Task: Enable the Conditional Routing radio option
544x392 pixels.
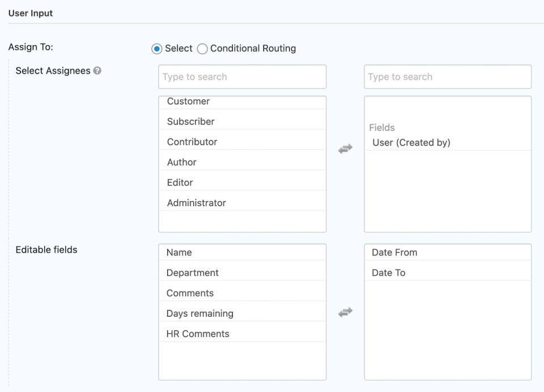Action: [x=202, y=49]
